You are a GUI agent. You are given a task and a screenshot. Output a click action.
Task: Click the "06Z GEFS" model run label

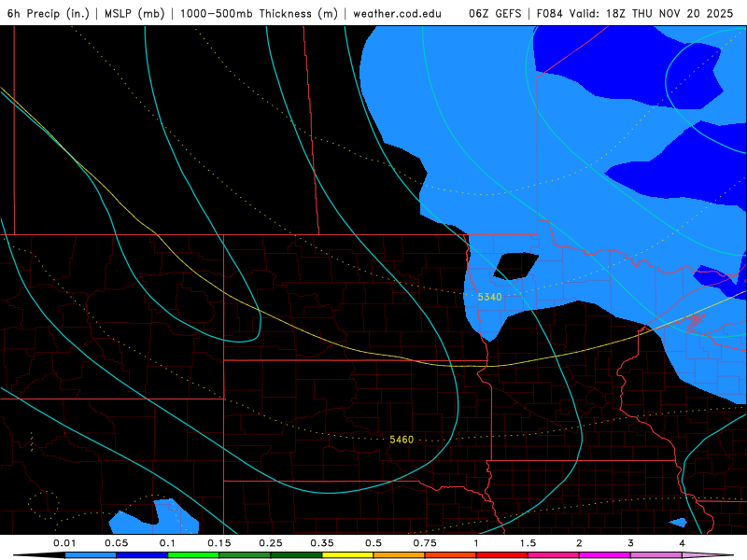coord(495,13)
